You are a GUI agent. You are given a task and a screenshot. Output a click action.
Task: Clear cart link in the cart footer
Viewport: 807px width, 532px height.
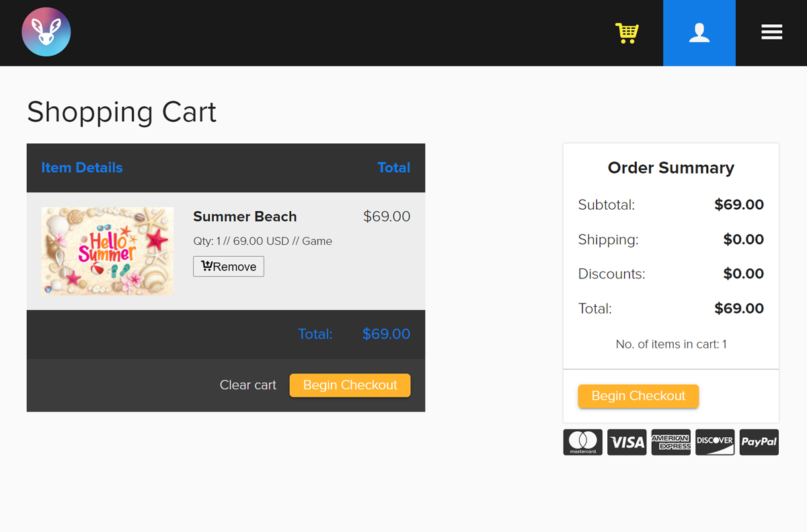point(248,385)
